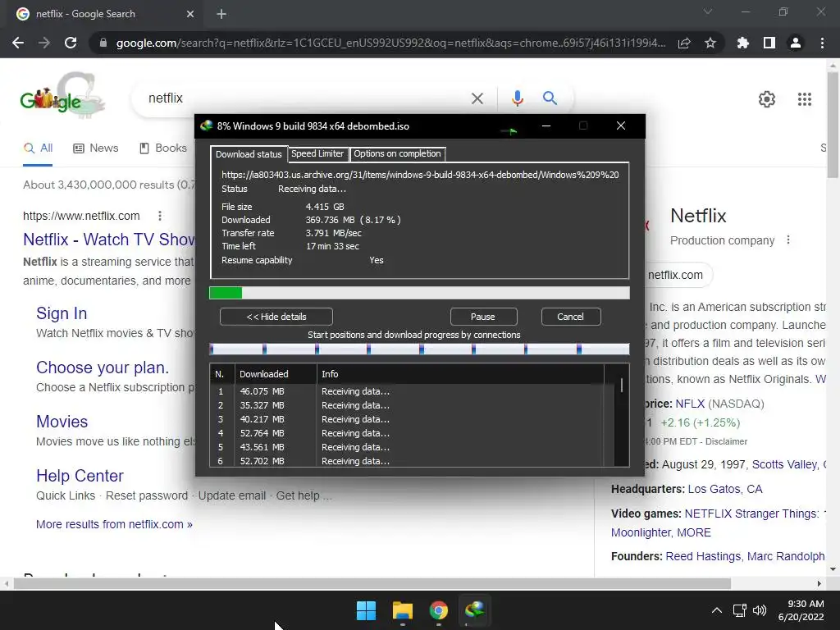Click the archive.org download URL text
This screenshot has height=630, width=840.
pyautogui.click(x=420, y=175)
